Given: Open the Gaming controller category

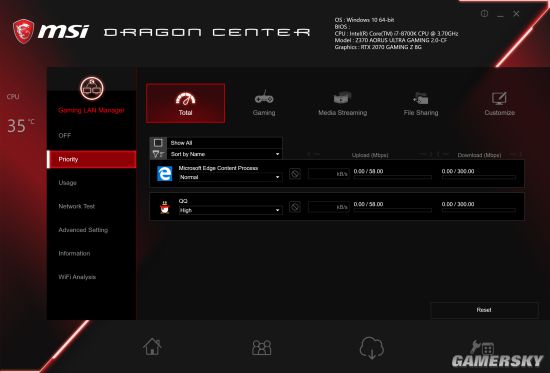Looking at the screenshot, I should (x=264, y=98).
